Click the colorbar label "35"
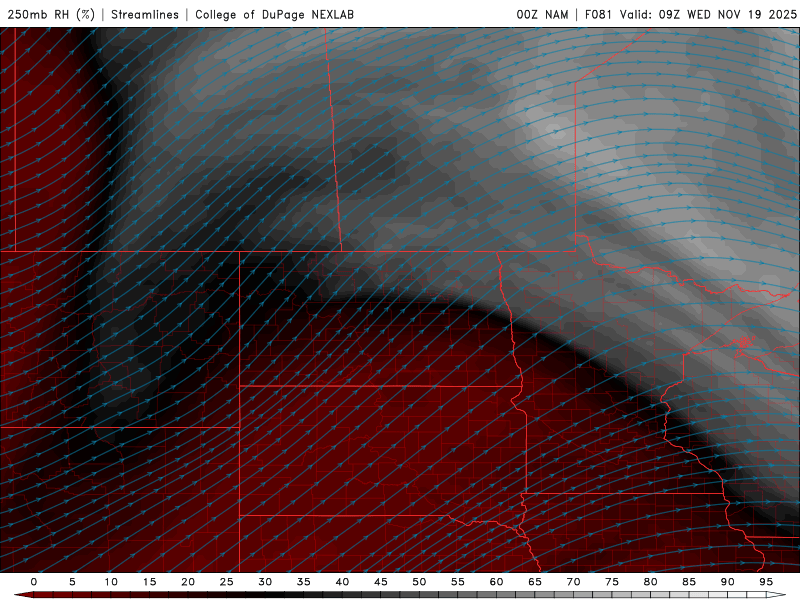The image size is (800, 600). click(304, 582)
